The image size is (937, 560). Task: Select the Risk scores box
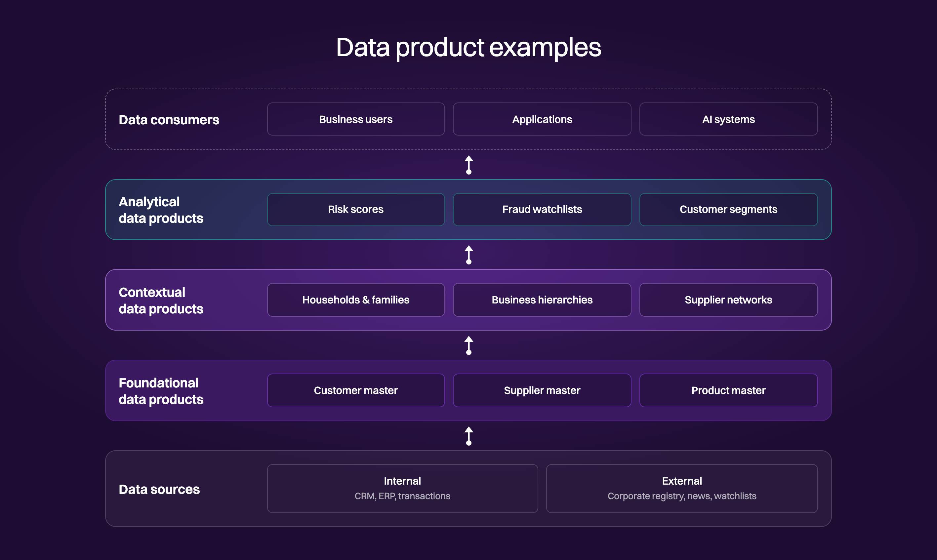(356, 210)
